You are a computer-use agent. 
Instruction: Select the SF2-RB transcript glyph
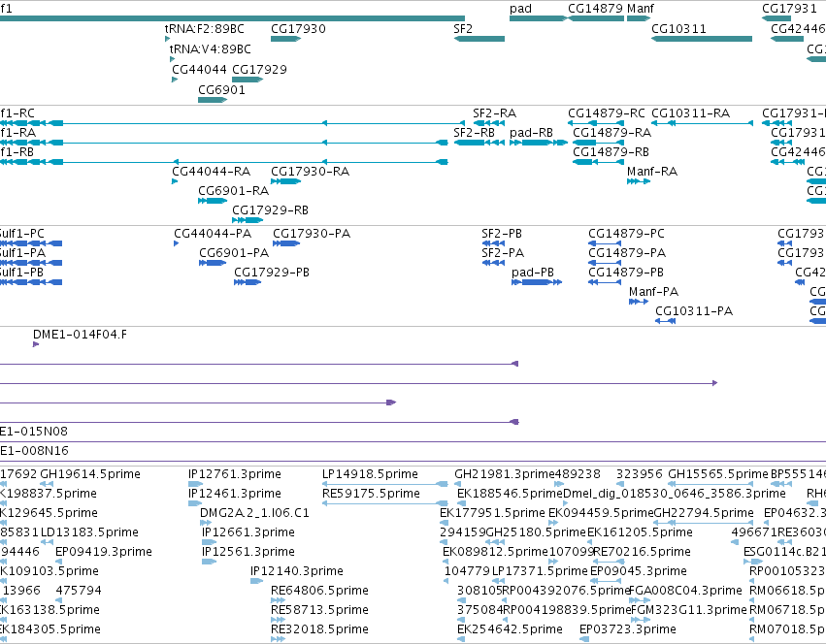479,143
